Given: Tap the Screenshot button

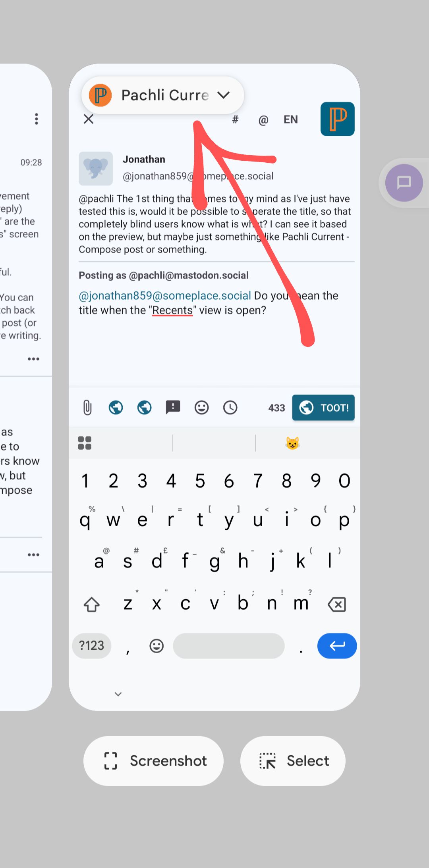Looking at the screenshot, I should [153, 761].
